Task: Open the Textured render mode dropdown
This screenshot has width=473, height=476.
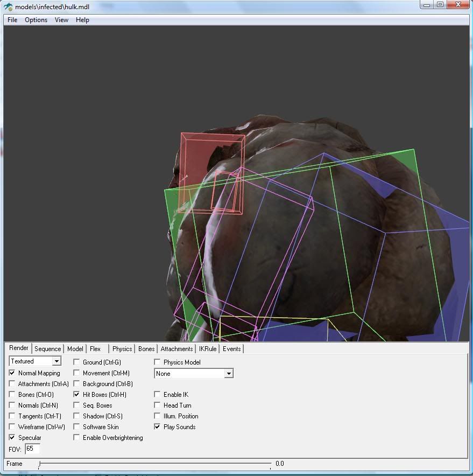Action: [x=35, y=361]
